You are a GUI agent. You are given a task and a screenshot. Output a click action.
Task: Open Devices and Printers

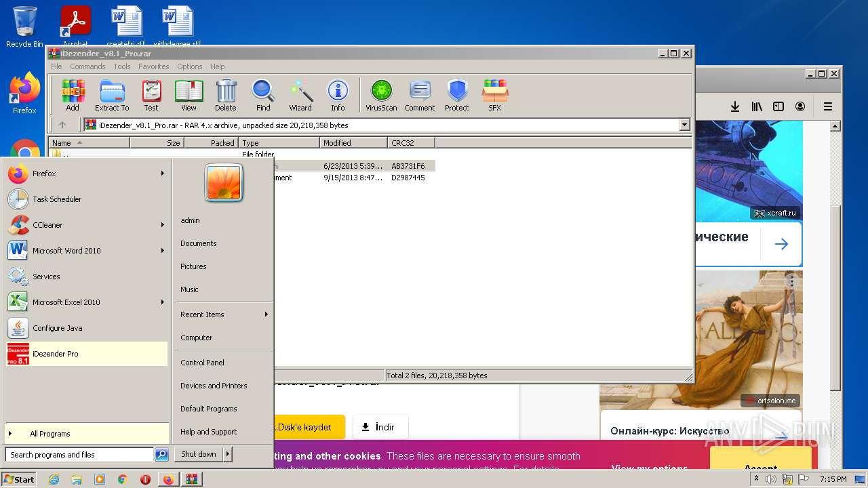[x=214, y=386]
